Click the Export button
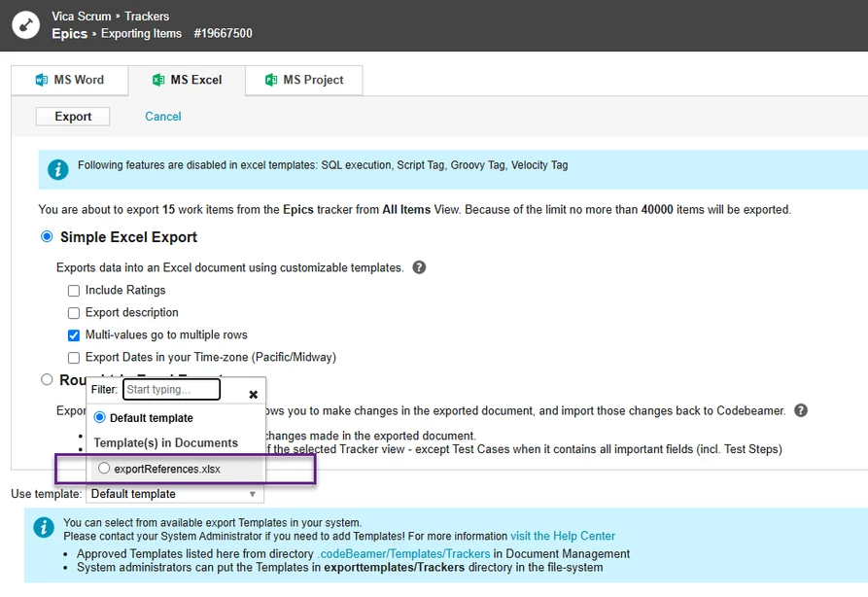 (73, 117)
